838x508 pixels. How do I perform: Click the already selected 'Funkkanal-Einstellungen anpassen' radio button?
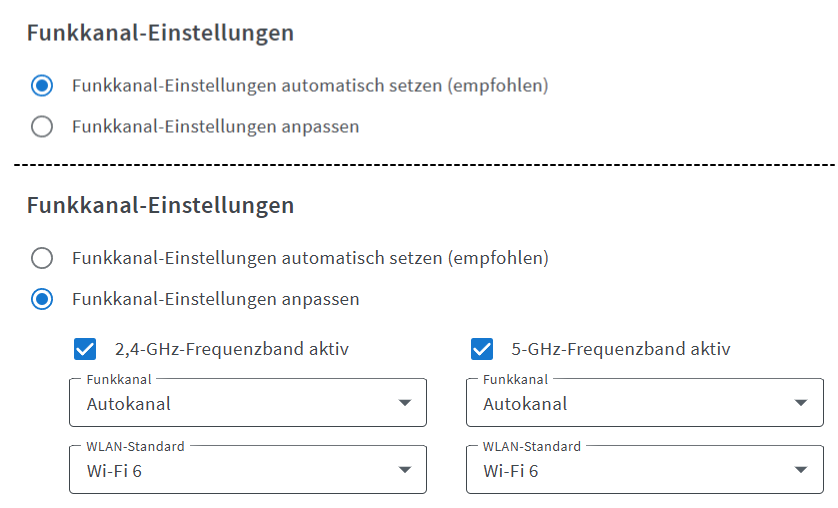[x=42, y=299]
